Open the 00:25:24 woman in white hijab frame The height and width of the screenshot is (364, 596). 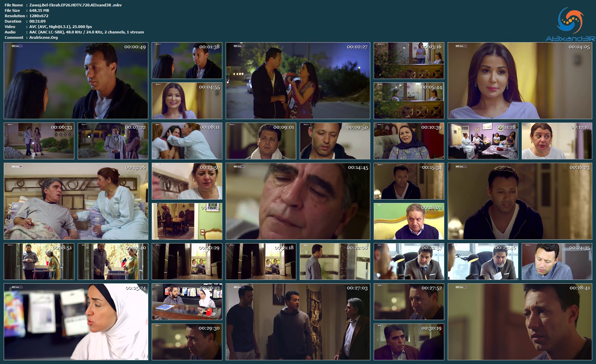76,322
